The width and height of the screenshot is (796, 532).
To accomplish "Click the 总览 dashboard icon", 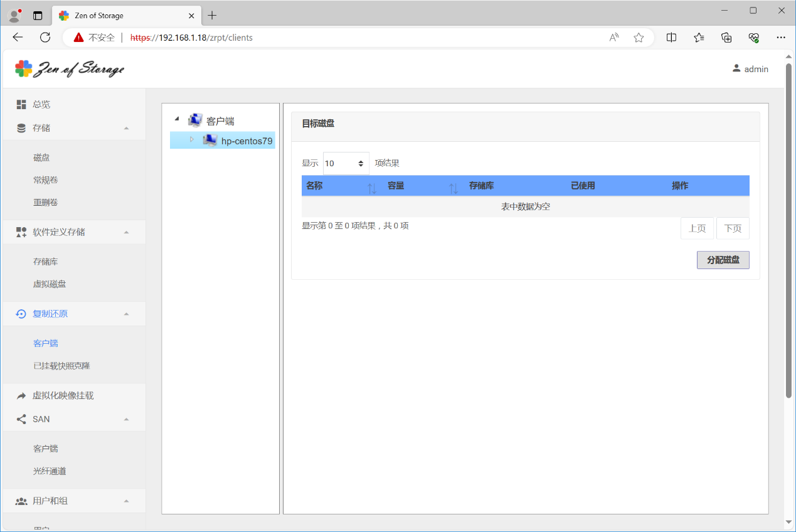I will (21, 105).
